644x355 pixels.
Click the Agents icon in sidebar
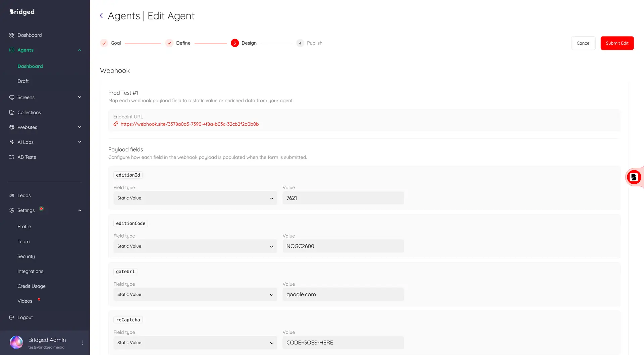pos(12,50)
